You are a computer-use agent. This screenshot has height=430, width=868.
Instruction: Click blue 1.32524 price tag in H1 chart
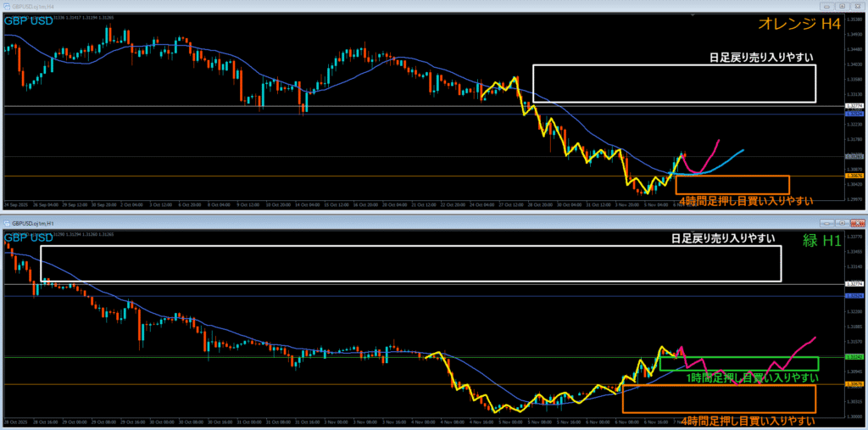854,296
